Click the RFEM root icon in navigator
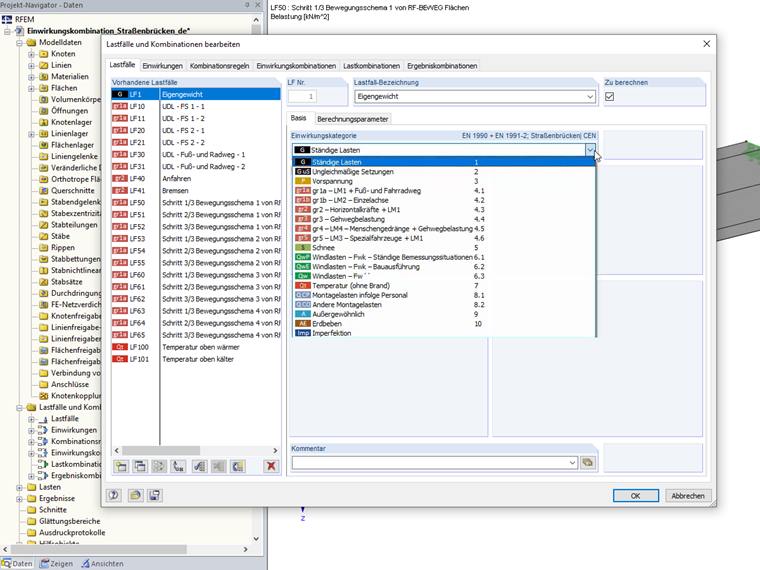 coord(7,19)
